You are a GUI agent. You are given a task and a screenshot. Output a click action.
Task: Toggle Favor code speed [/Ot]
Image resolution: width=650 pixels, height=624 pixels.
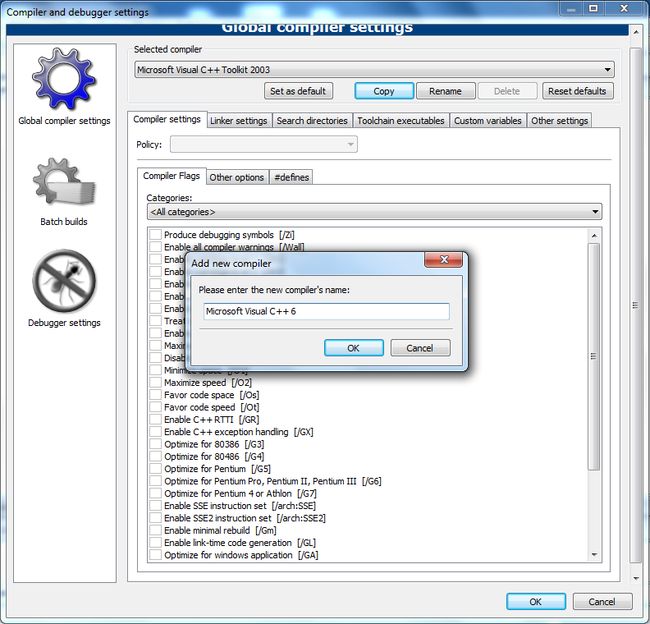[x=155, y=407]
